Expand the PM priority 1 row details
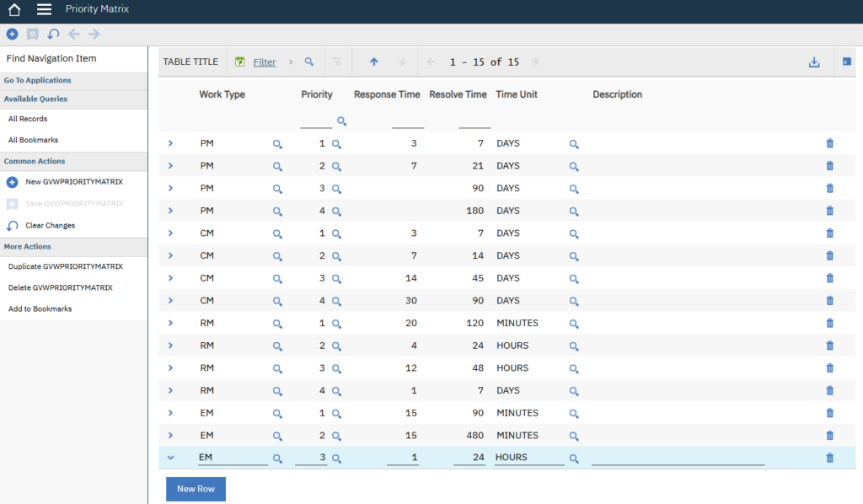 point(170,143)
